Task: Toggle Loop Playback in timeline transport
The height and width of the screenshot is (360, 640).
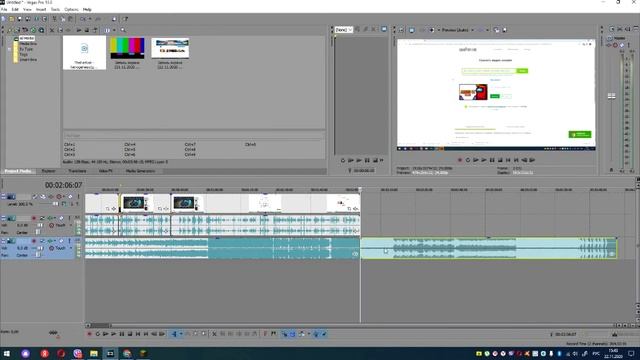Action: (x=98, y=334)
